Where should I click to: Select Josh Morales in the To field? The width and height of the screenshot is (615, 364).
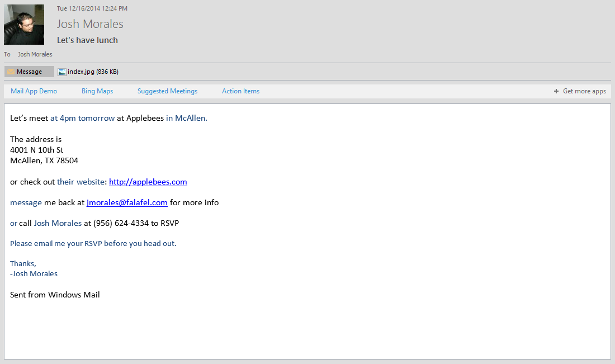[x=35, y=54]
